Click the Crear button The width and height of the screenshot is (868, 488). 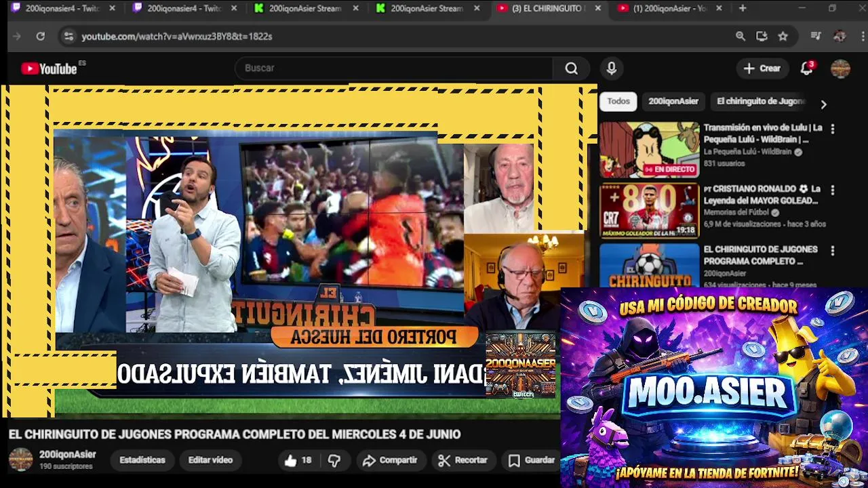[x=762, y=68]
